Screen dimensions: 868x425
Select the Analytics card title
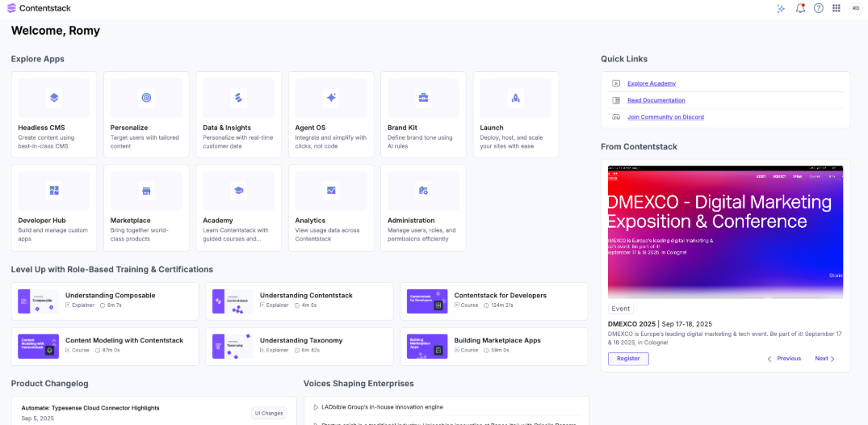click(310, 220)
